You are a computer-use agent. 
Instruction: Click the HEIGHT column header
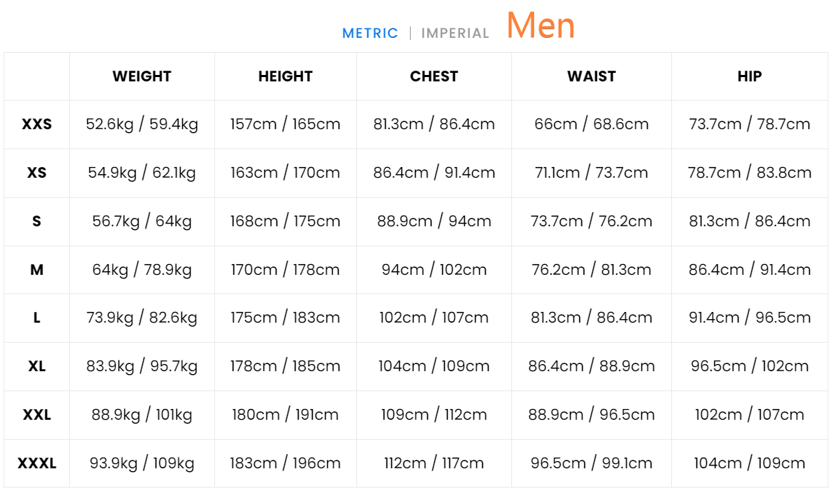click(x=286, y=76)
